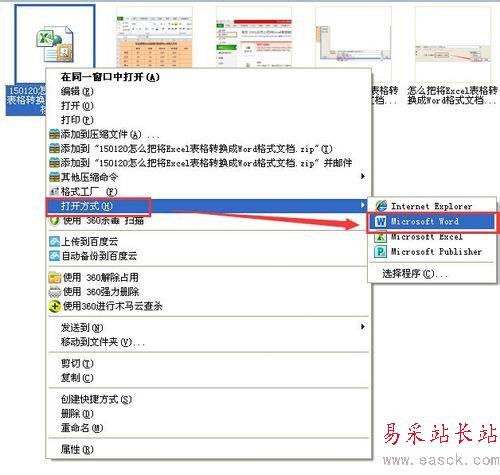Click Internet Explorer icon in submenu

381,206
